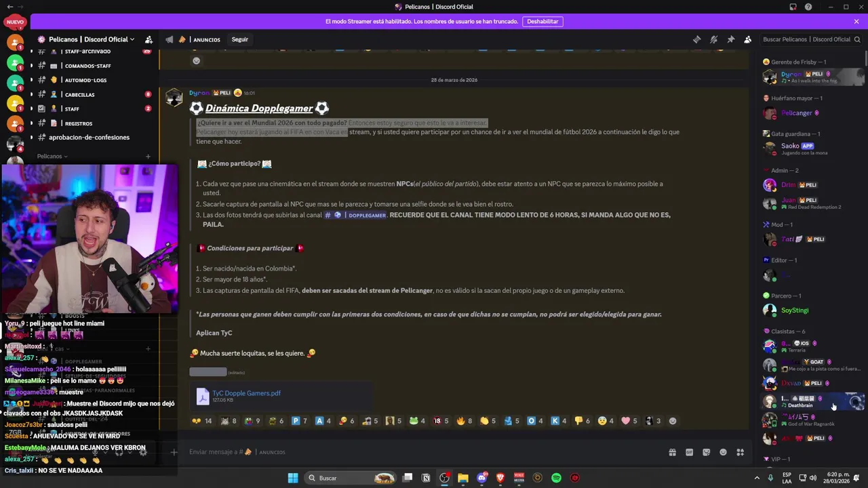Open Windows Start menu
The width and height of the screenshot is (868, 488).
tap(293, 478)
